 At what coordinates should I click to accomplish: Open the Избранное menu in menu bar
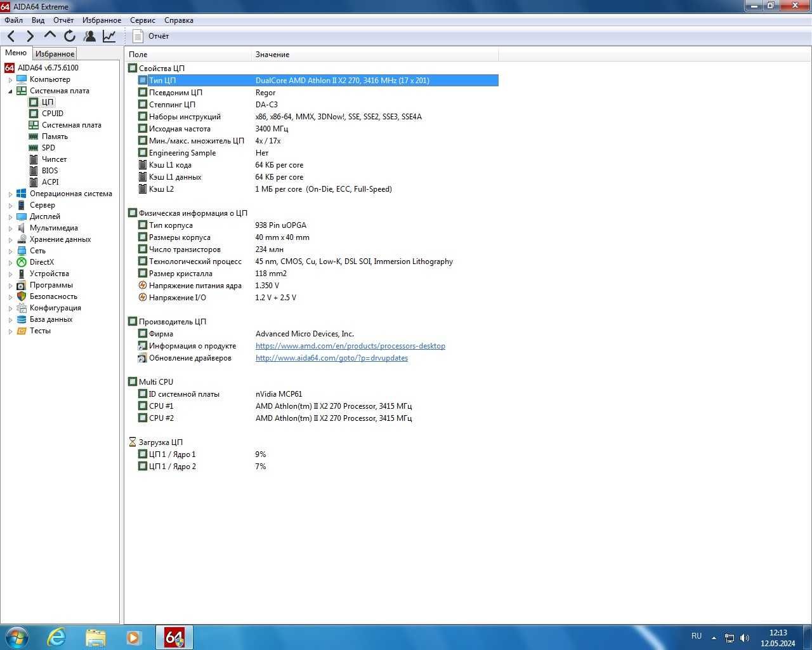(x=101, y=20)
